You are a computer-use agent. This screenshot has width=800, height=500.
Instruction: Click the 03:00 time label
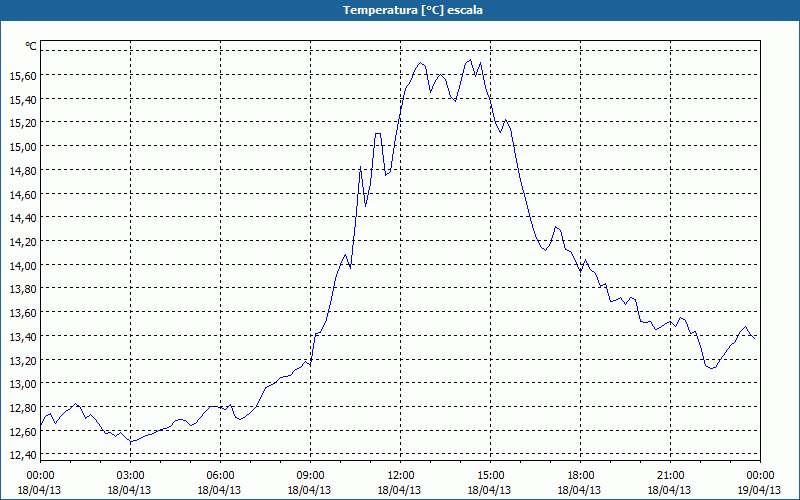(x=130, y=476)
